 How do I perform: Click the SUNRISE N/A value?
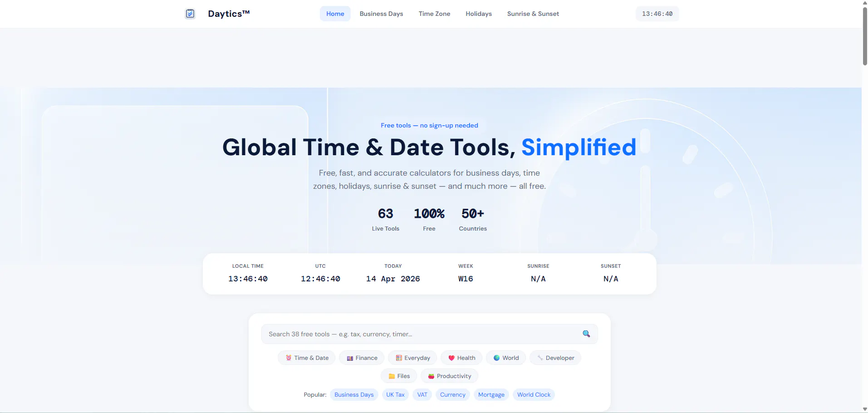538,279
